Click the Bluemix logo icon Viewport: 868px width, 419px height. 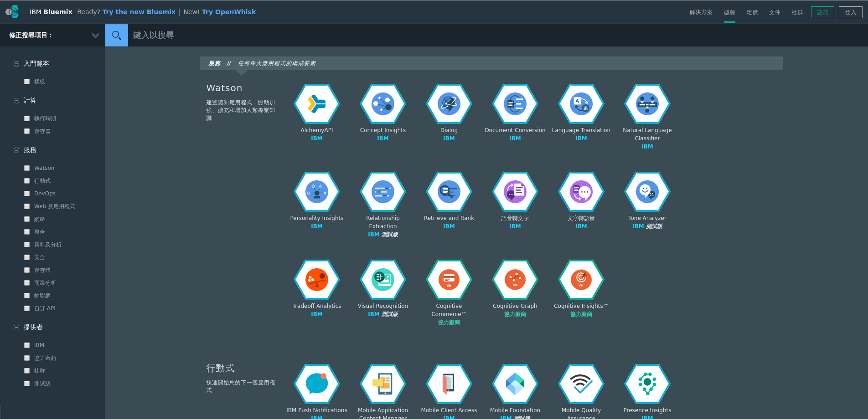point(12,12)
